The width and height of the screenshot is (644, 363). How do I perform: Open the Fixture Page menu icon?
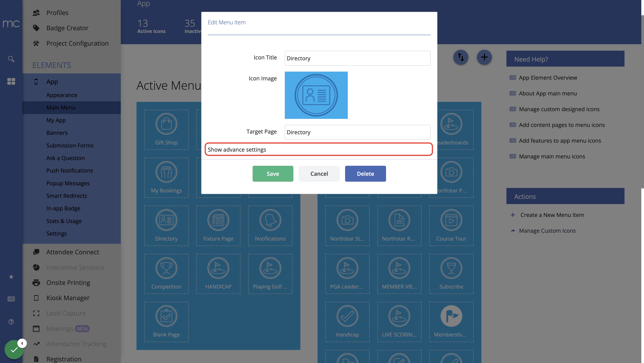[x=218, y=226]
